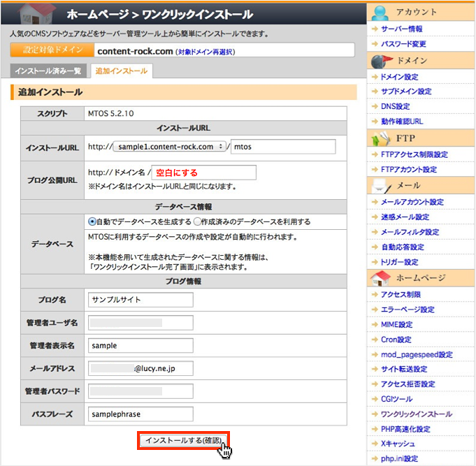Open ワンクリックインストール sidebar link

click(x=417, y=414)
